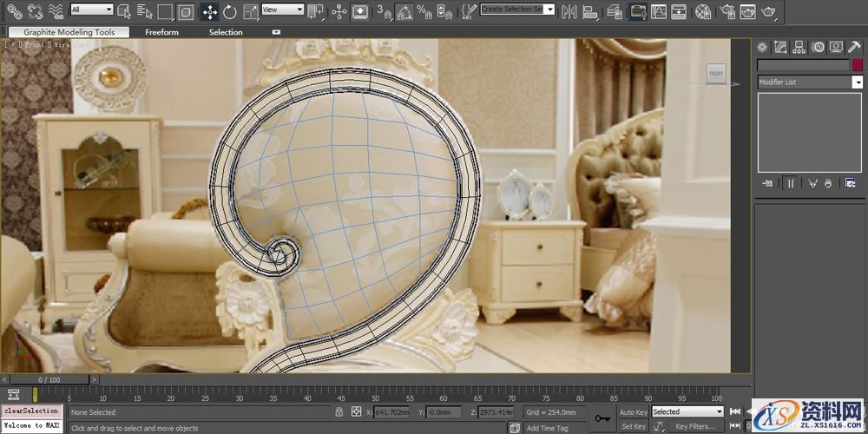
Task: Open Configure Modifier Sets
Action: click(x=851, y=183)
